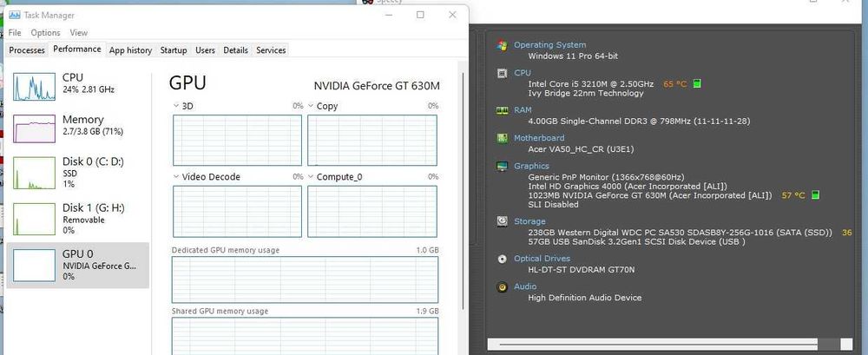Click "SLI Disabled" text

click(x=553, y=204)
